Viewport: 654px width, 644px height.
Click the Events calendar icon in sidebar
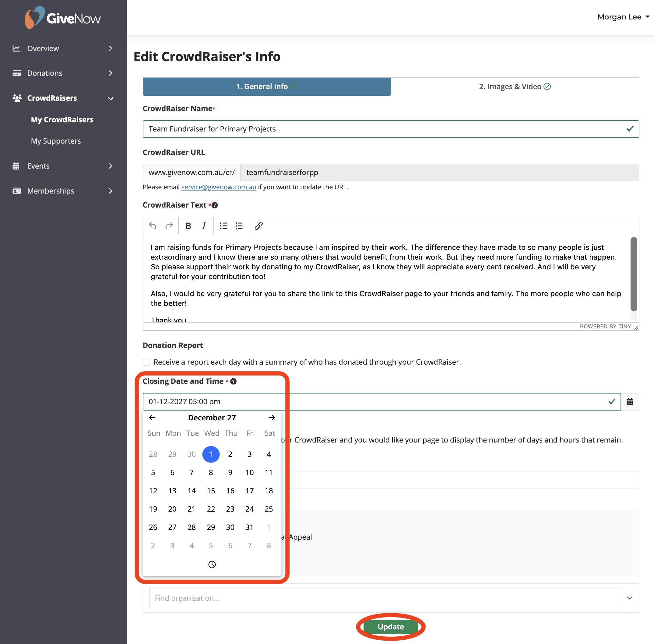click(x=16, y=166)
